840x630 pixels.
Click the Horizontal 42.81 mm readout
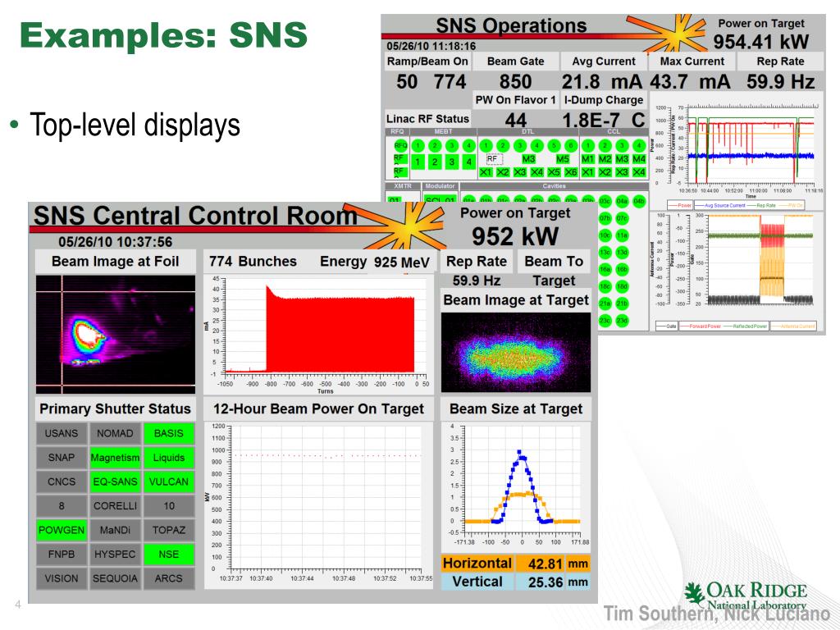515,564
